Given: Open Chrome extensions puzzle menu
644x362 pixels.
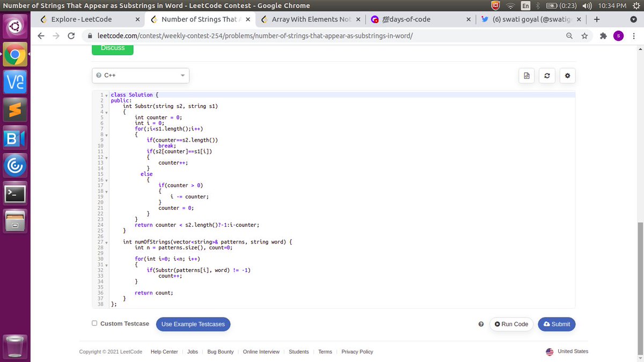Looking at the screenshot, I should (603, 36).
